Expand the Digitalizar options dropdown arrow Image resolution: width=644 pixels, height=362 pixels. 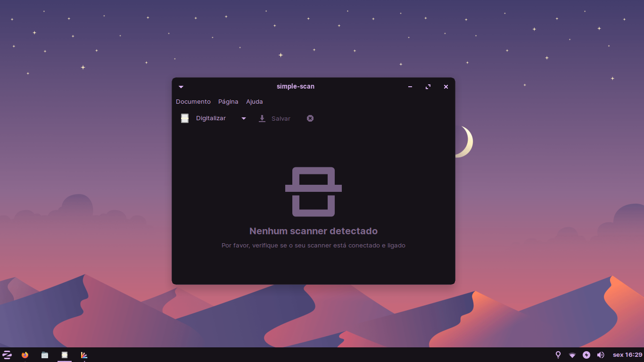(244, 118)
